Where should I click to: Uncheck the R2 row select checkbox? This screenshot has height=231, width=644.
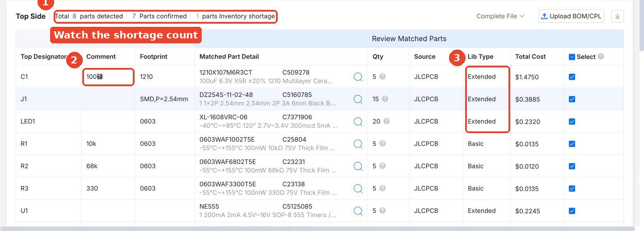572,166
